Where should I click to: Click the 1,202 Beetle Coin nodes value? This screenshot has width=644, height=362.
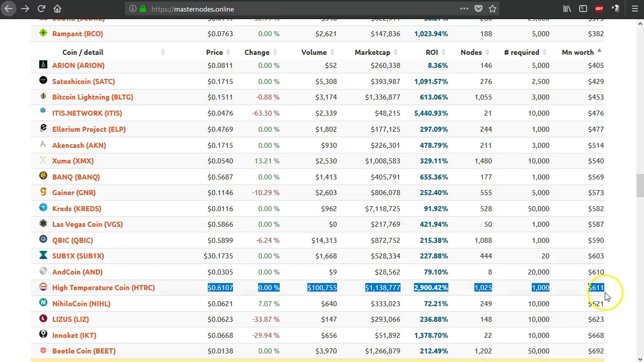[483, 351]
